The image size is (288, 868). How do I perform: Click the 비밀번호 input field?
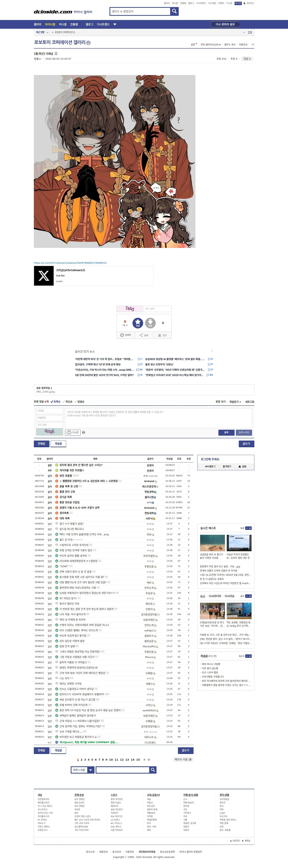point(49,418)
